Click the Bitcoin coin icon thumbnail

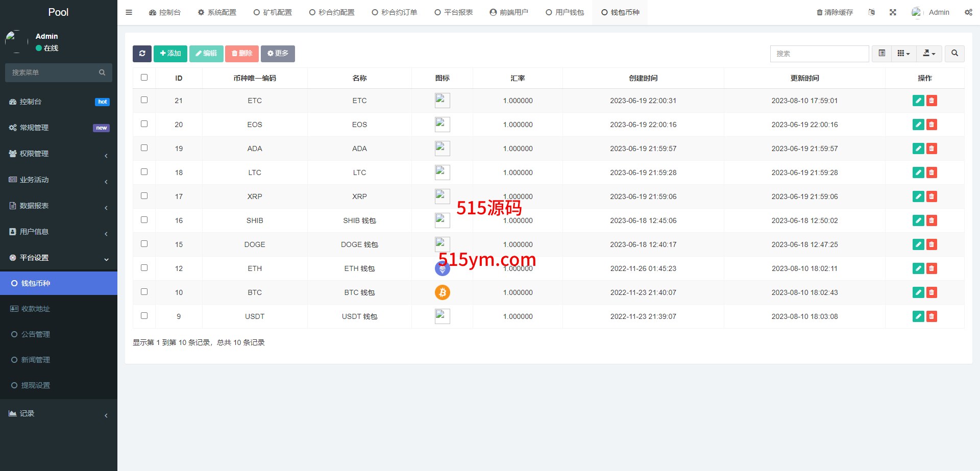pos(442,292)
